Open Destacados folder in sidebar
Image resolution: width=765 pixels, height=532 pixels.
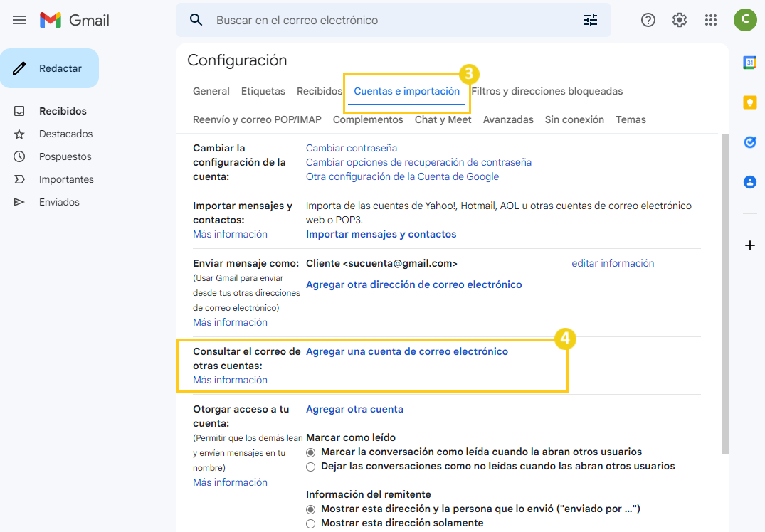point(66,134)
